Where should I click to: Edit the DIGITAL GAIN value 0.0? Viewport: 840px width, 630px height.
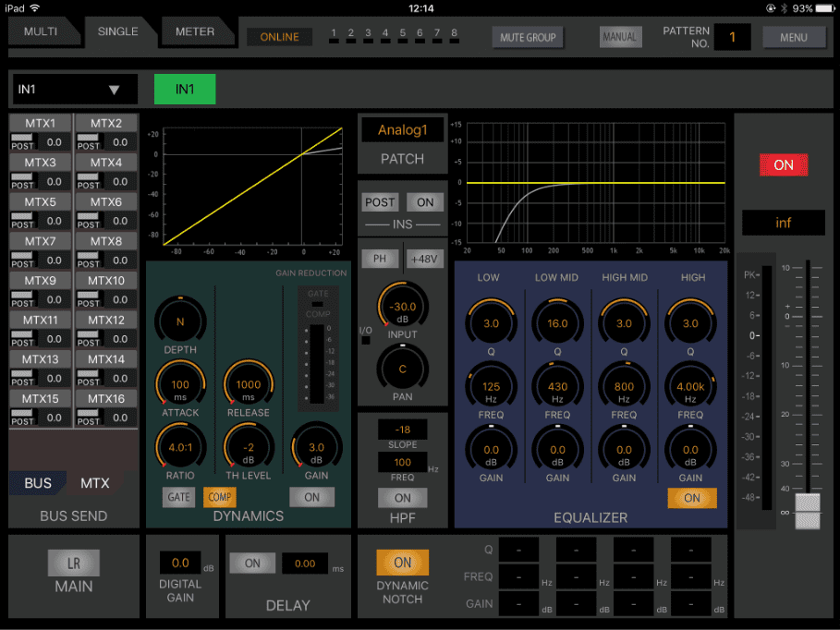click(x=180, y=563)
